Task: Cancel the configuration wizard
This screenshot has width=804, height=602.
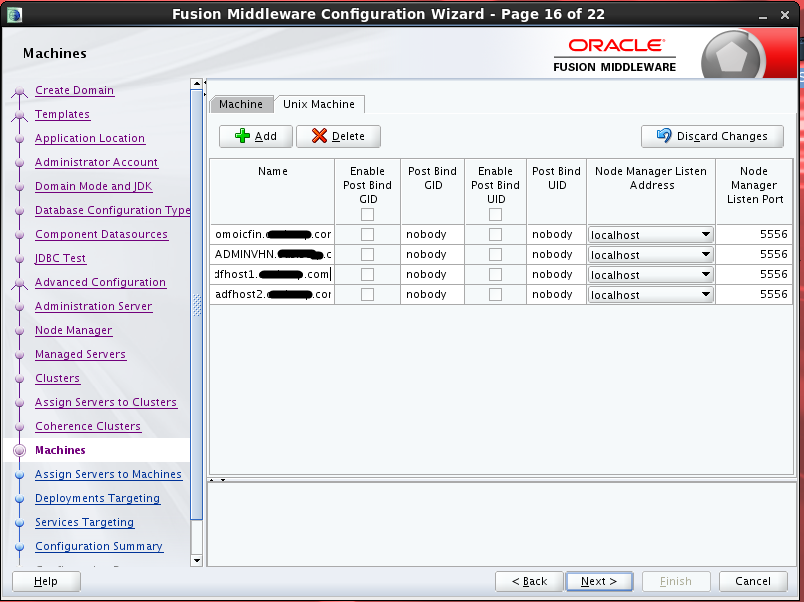Action: 753,581
